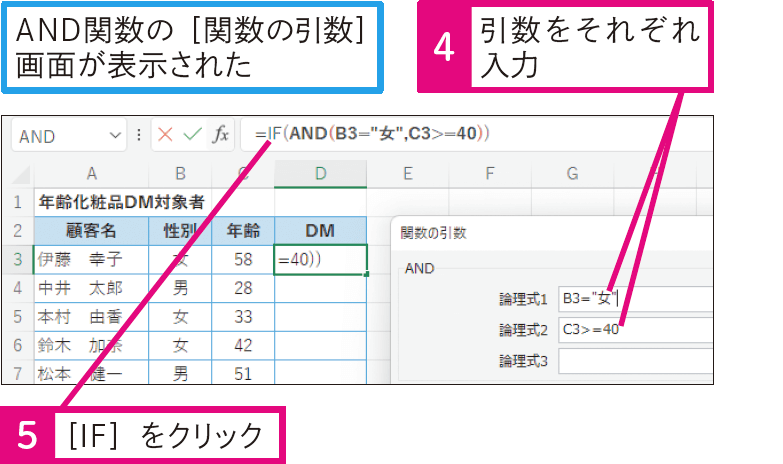Screen dimensions: 783x464
Task: Select the column E header
Action: pyautogui.click(x=408, y=174)
